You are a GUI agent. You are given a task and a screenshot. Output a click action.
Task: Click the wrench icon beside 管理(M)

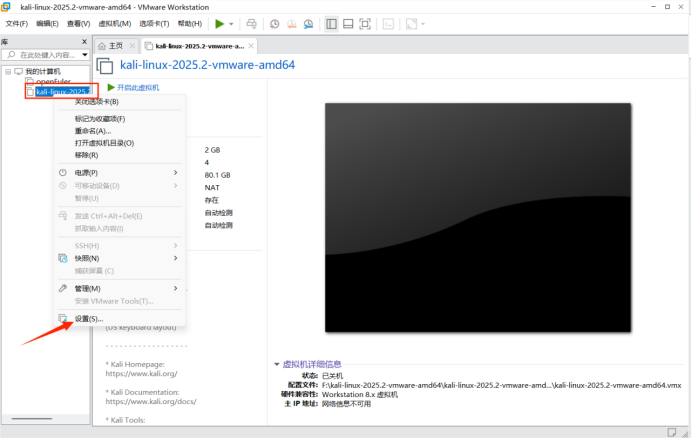pyautogui.click(x=63, y=288)
